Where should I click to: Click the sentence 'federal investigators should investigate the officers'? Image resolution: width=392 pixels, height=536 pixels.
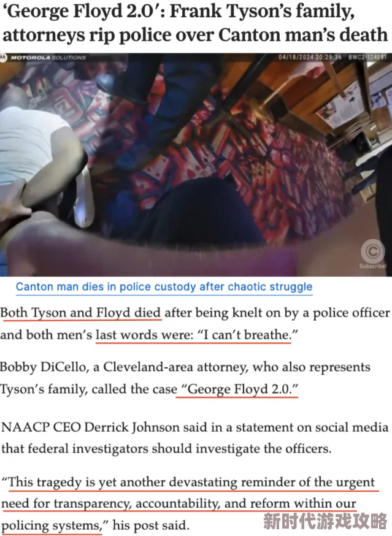[x=179, y=448]
